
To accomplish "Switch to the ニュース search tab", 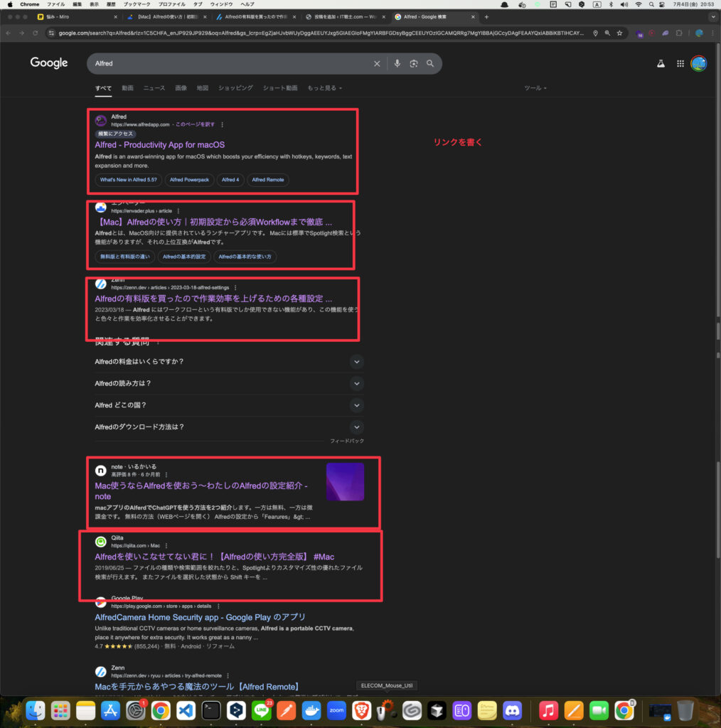I will click(154, 88).
